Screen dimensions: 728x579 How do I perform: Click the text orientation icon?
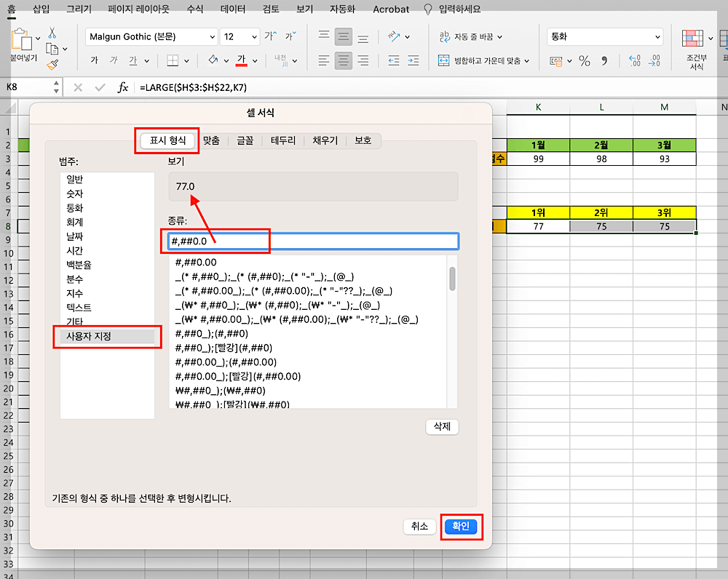point(394,36)
